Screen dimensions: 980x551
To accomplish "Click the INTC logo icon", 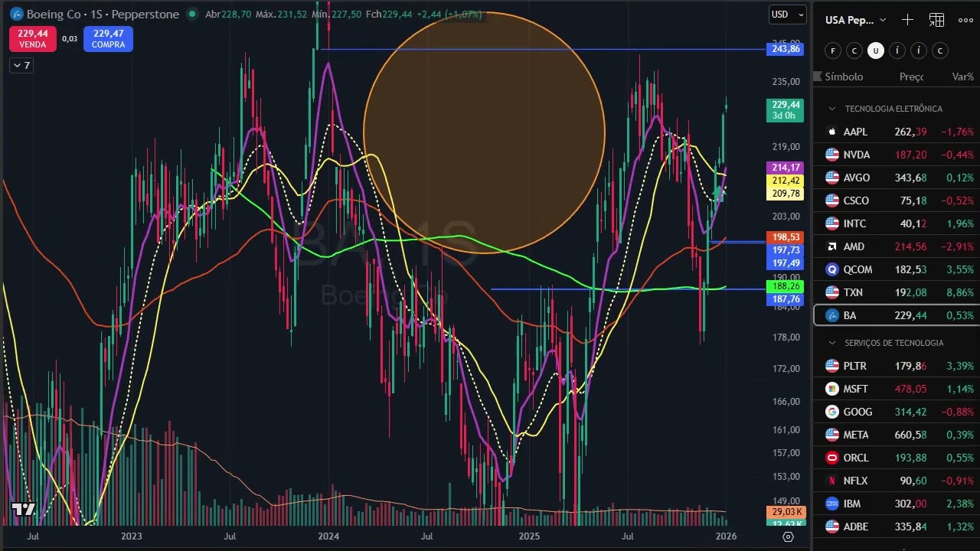I will point(832,223).
